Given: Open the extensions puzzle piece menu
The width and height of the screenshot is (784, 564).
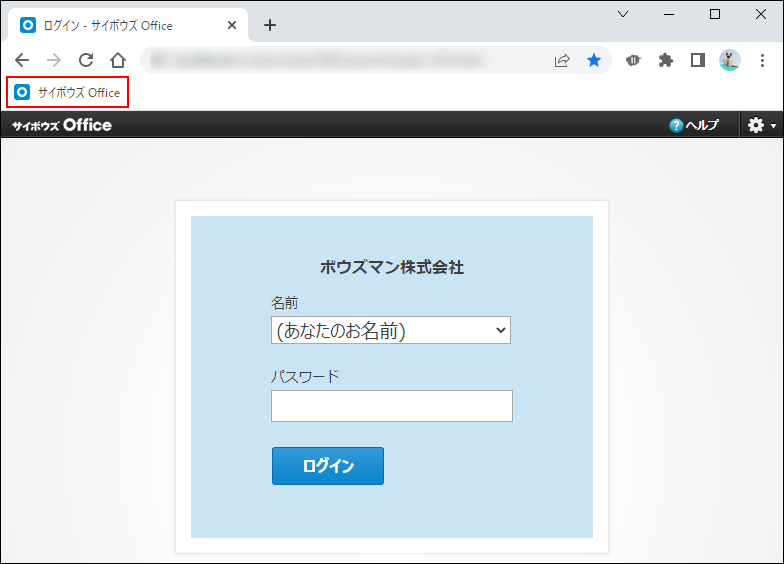Looking at the screenshot, I should (666, 60).
